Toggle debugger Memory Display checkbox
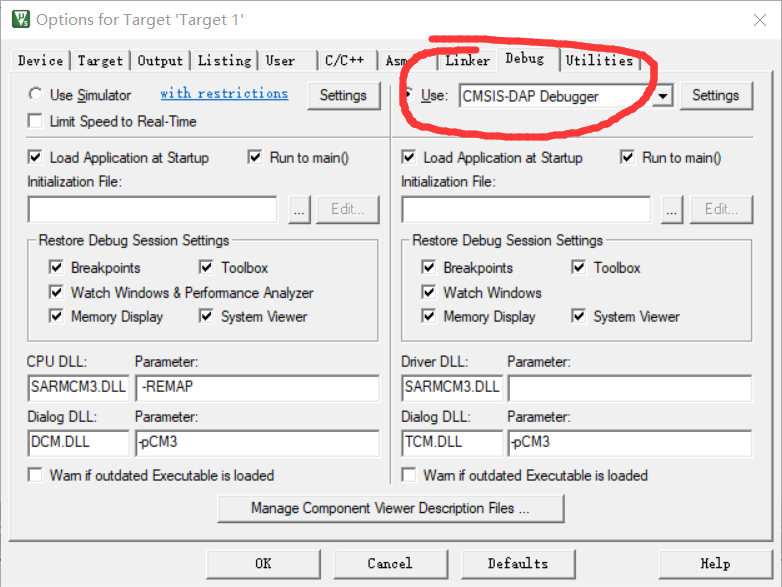The image size is (782, 587). pyautogui.click(x=428, y=316)
